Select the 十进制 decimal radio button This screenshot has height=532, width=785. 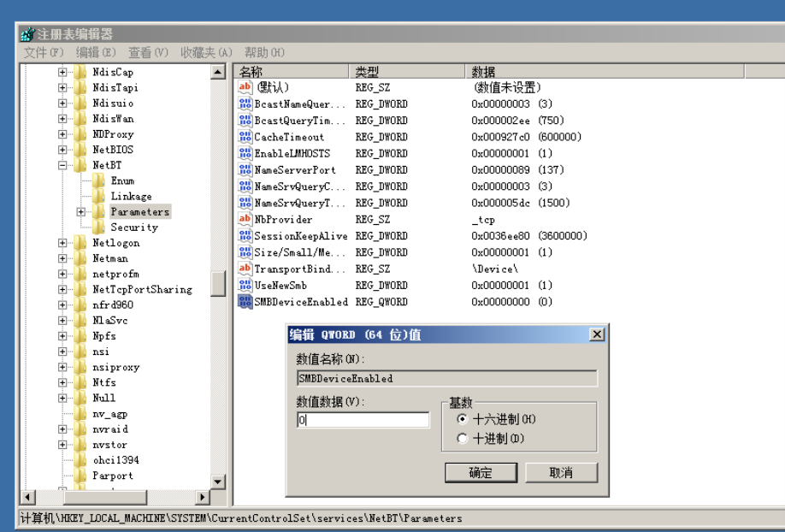click(x=462, y=439)
